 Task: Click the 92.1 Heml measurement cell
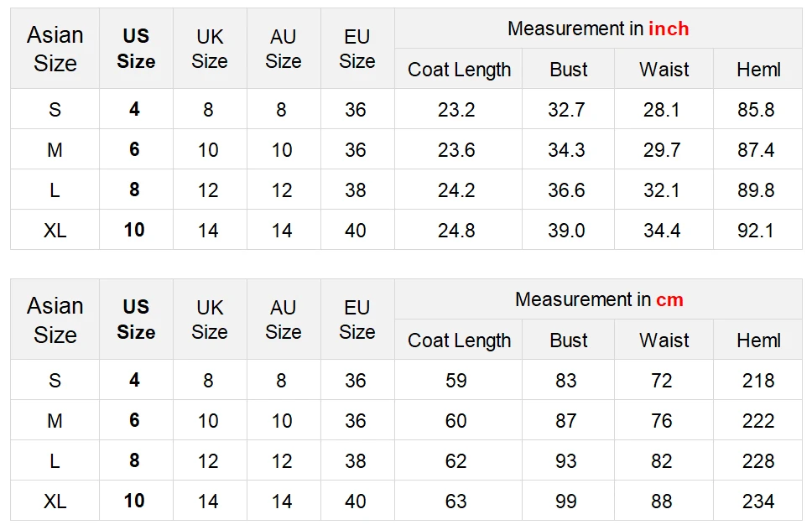756,231
